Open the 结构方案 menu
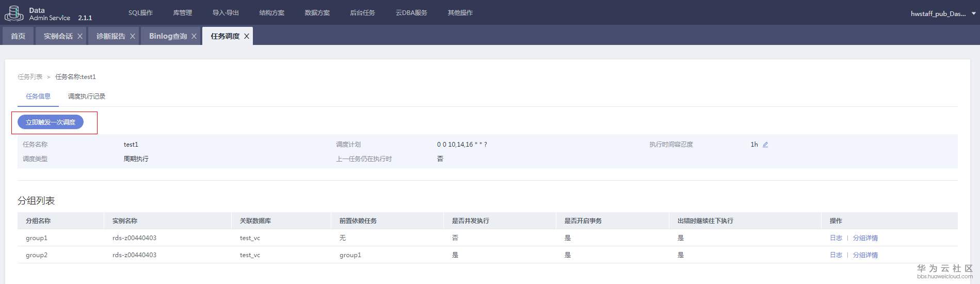Screen dimensions: 980x284 (271, 13)
